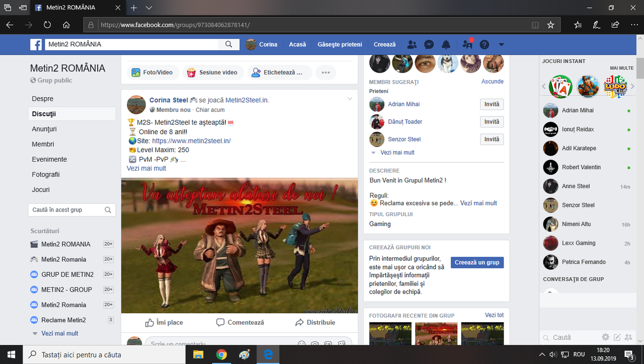Open Membri in the group menu
The height and width of the screenshot is (364, 644).
(x=43, y=144)
